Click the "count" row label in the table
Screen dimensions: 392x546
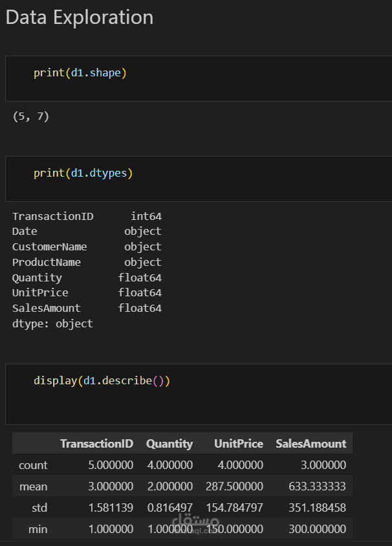(33, 465)
